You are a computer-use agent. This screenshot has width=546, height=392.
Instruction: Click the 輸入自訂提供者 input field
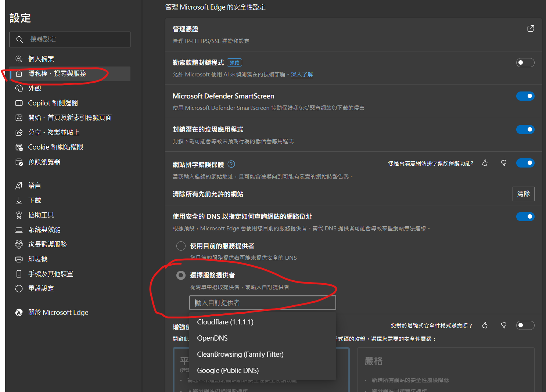(263, 303)
